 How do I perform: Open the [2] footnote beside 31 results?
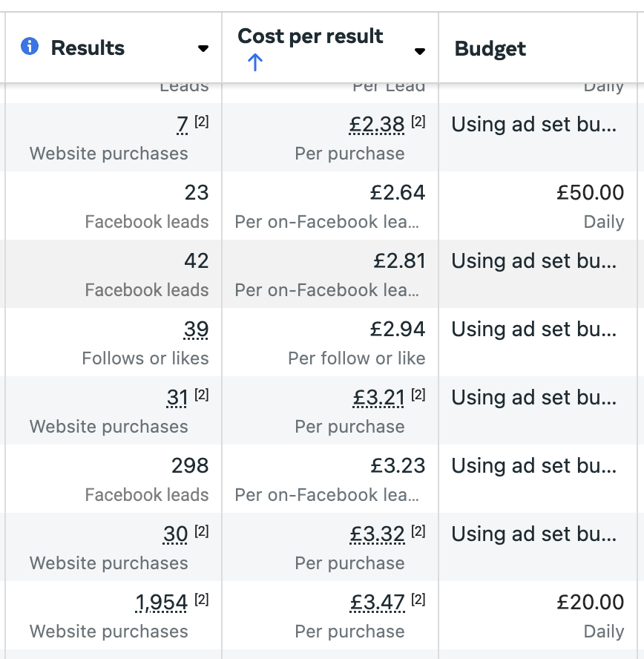tap(202, 395)
